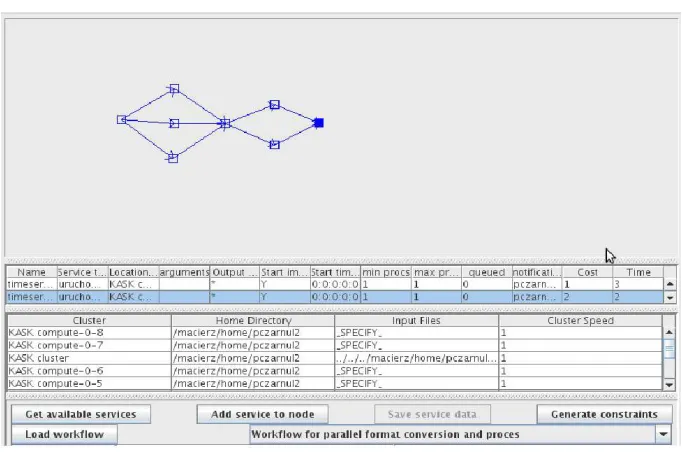This screenshot has width=682, height=452.
Task: Select the KASK compute-0-5 cluster row
Action: tap(335, 383)
